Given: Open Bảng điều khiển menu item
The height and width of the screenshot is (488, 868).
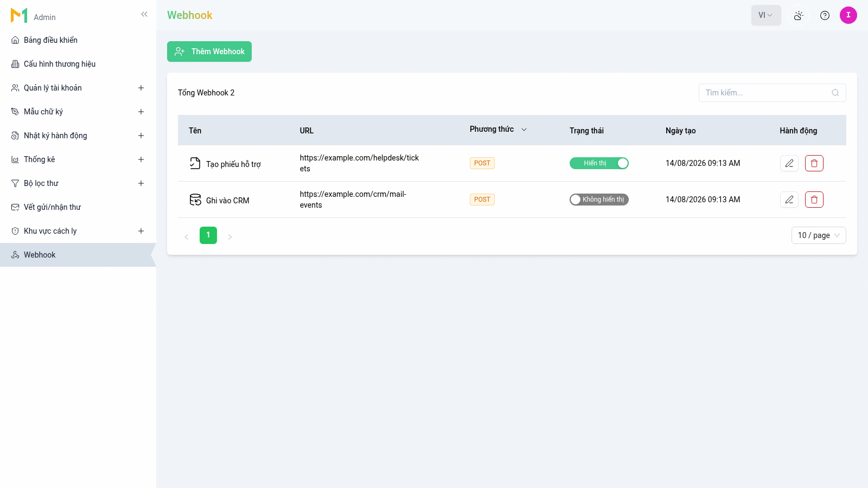Looking at the screenshot, I should click(x=78, y=40).
